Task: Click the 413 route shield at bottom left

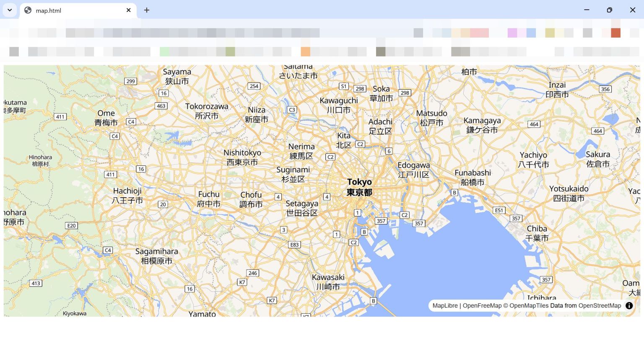Action: coord(36,283)
